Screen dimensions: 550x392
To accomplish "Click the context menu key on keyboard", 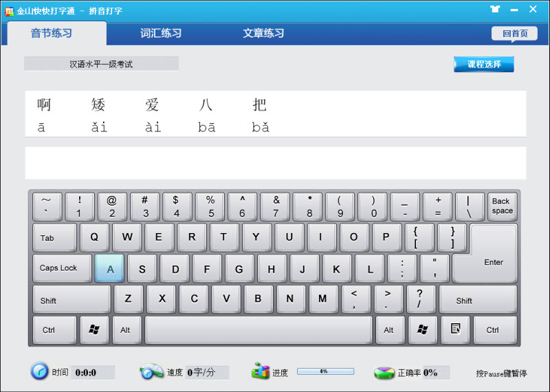I will pos(455,329).
